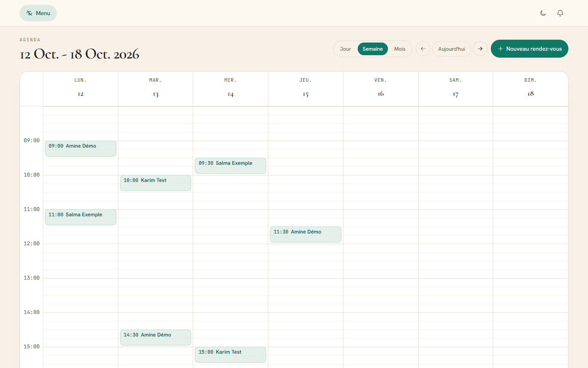Viewport: 588px width, 368px height.
Task: Open the Menu button
Action: (38, 13)
